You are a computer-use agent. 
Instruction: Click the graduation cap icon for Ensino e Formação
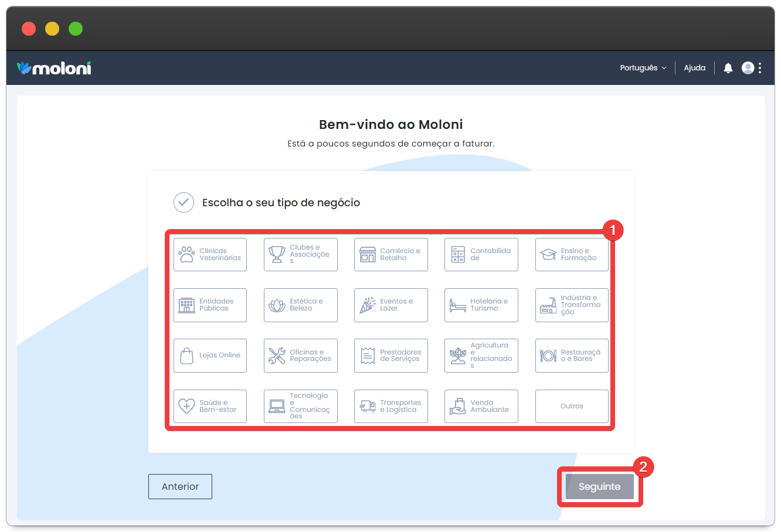coord(548,254)
